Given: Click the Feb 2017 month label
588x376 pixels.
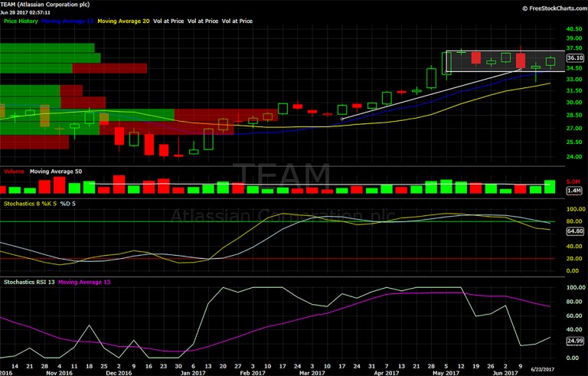Looking at the screenshot, I should click(x=253, y=373).
